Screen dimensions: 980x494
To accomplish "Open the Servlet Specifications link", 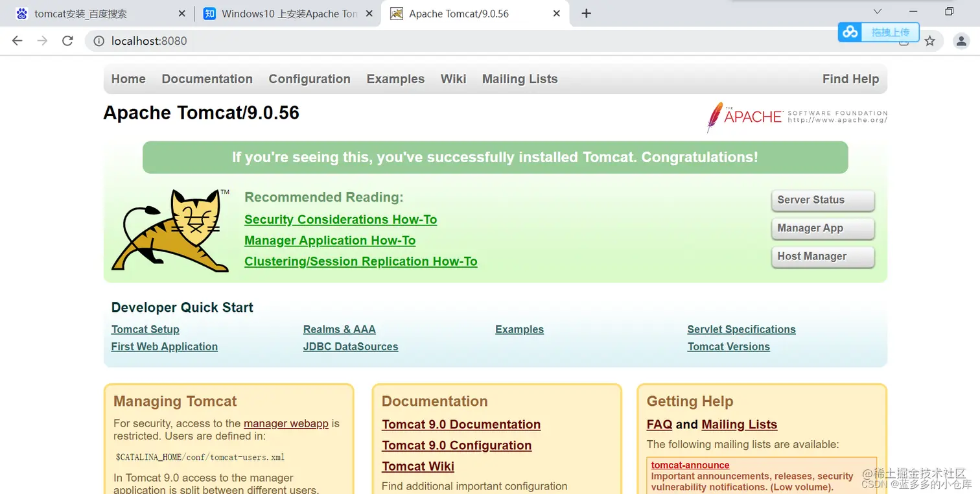I will (x=741, y=329).
